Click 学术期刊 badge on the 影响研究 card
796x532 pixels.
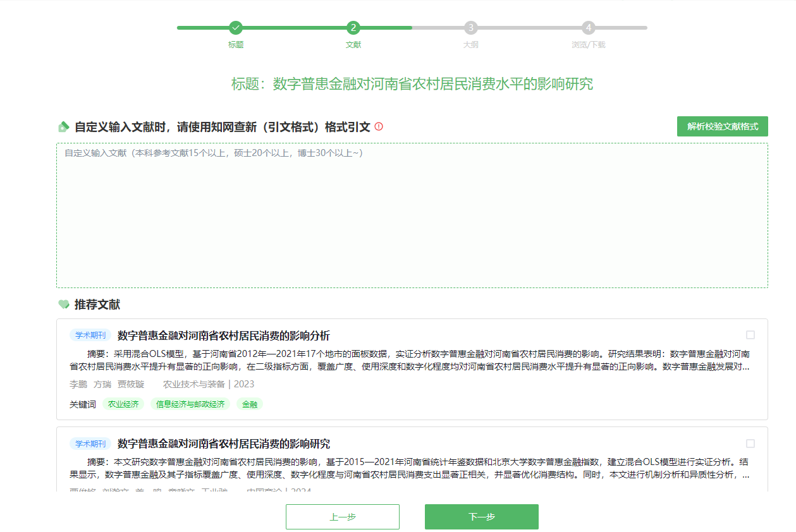click(90, 444)
